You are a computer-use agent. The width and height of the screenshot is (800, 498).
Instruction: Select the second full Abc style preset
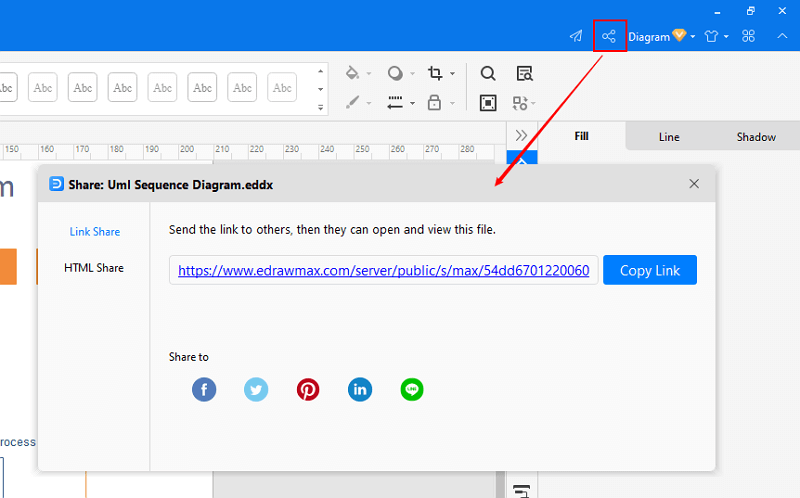[x=83, y=87]
